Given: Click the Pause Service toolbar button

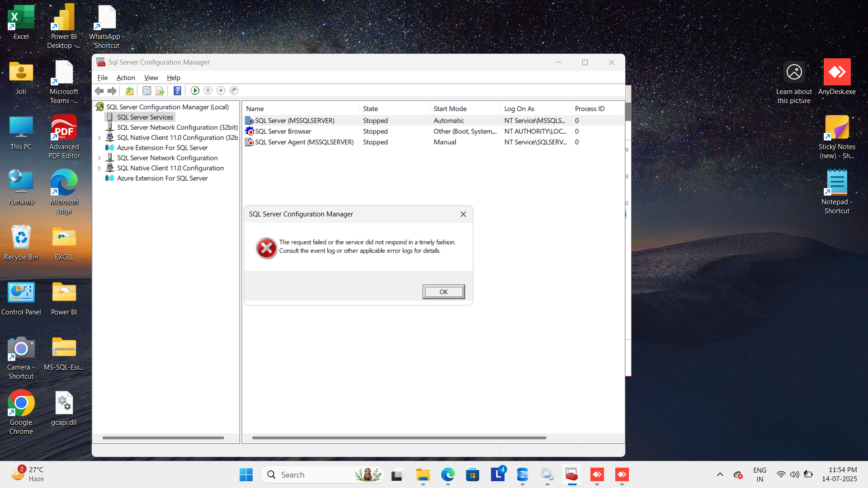Looking at the screenshot, I should coord(208,91).
